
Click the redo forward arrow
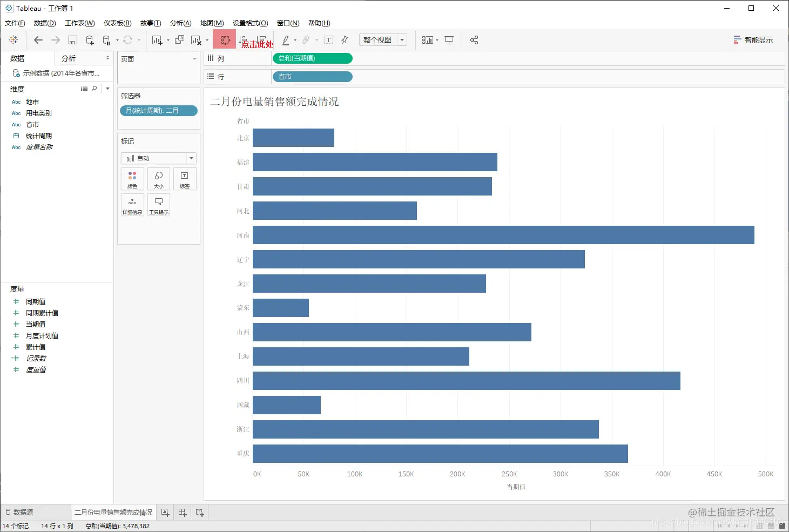55,40
